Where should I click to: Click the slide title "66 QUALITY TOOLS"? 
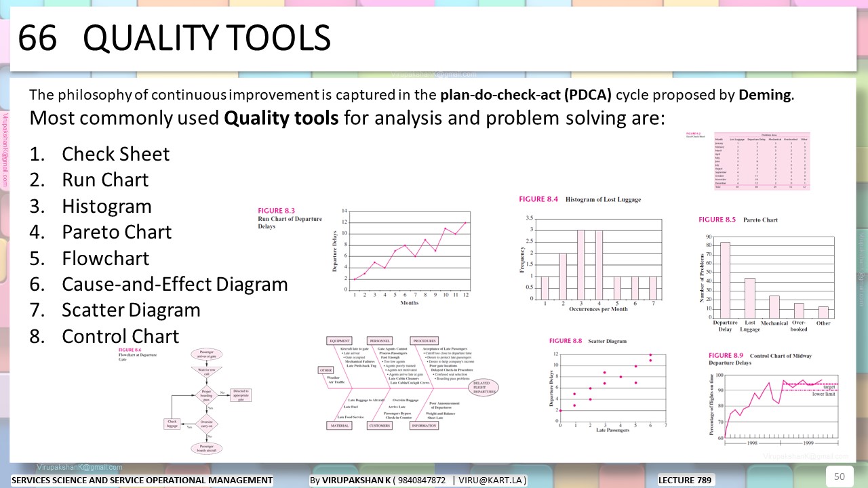tap(174, 37)
